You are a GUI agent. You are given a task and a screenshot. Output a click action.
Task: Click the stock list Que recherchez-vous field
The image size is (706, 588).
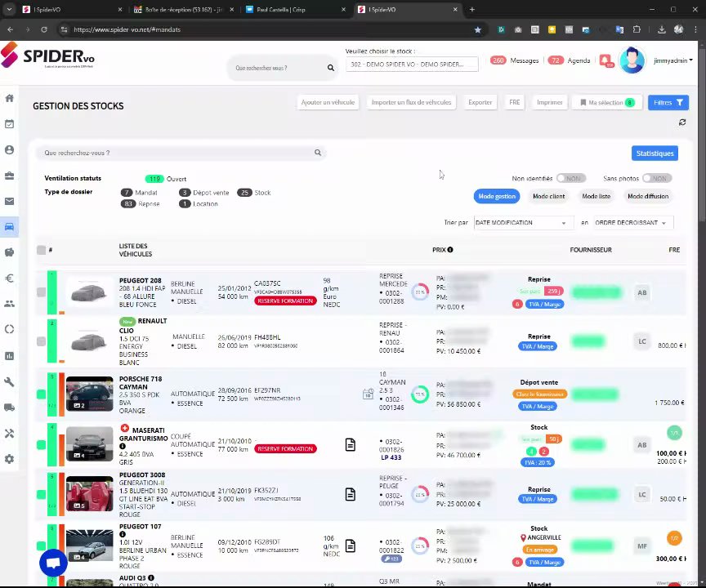click(180, 153)
